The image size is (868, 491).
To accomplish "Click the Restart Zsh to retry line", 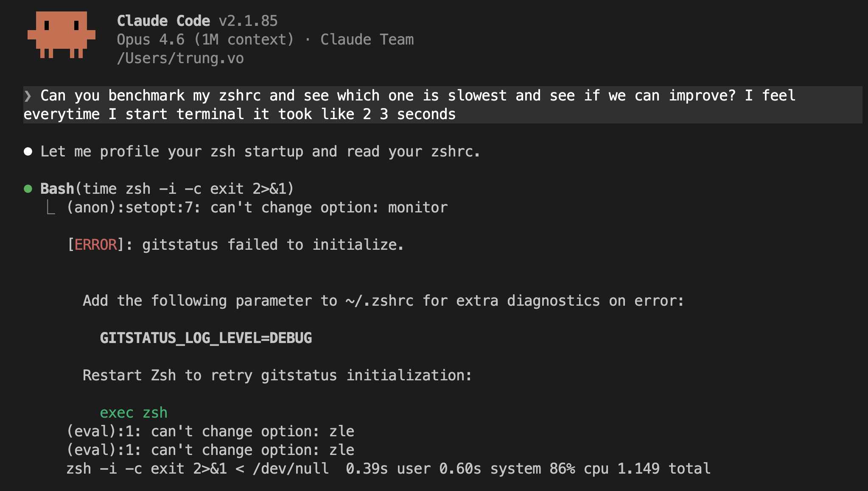I will [x=277, y=376].
